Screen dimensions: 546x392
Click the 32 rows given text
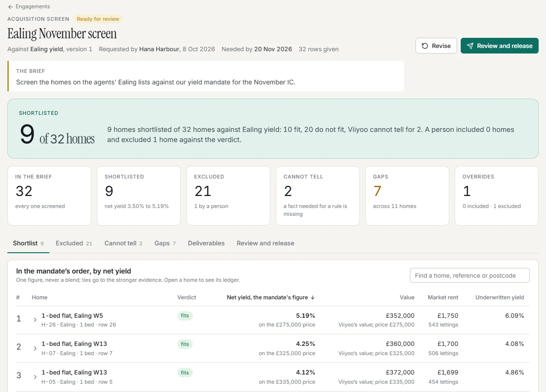pos(319,49)
